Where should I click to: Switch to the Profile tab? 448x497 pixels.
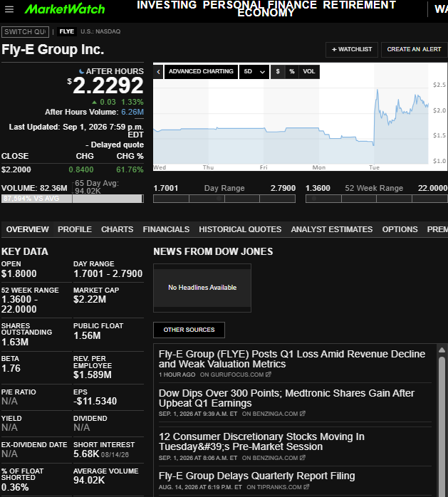pos(75,229)
